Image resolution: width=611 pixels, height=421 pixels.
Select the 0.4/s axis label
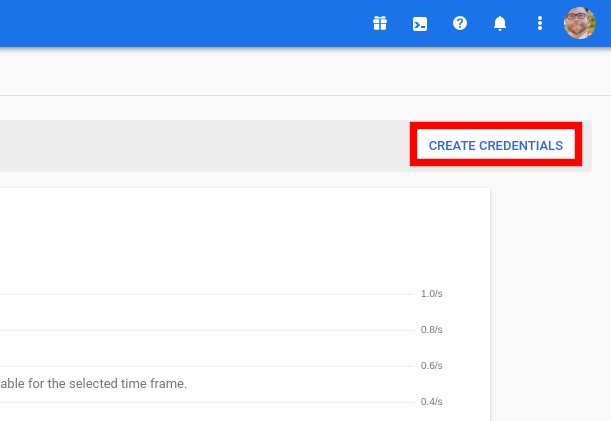(431, 402)
